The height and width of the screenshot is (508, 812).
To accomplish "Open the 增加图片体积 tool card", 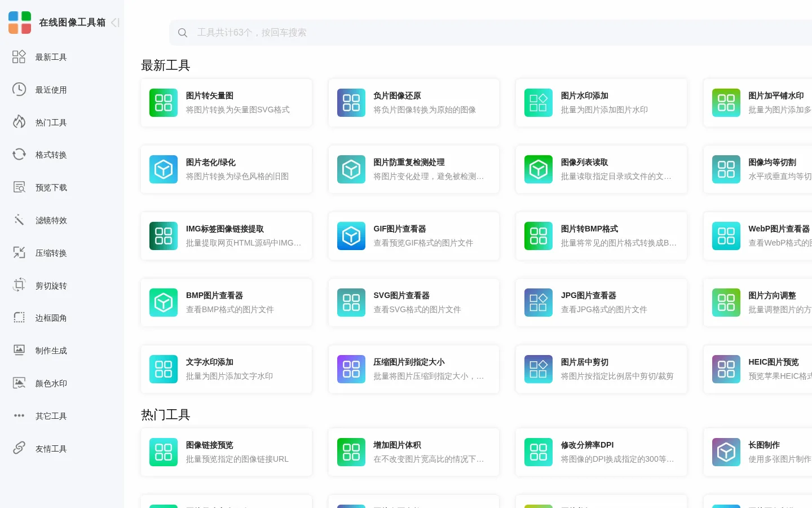I will tap(414, 452).
